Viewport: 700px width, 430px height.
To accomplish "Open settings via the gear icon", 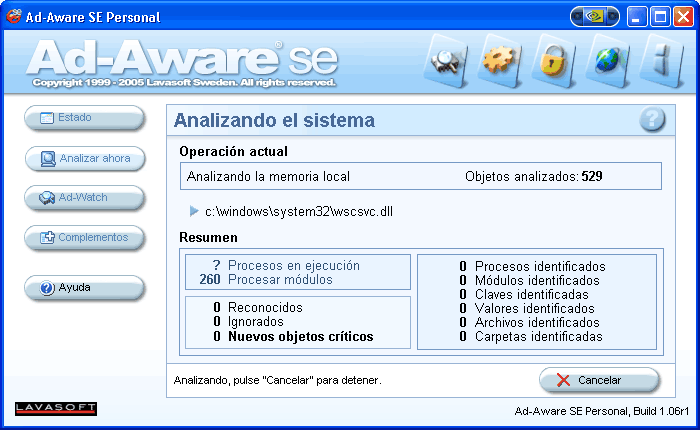I will pyautogui.click(x=498, y=60).
